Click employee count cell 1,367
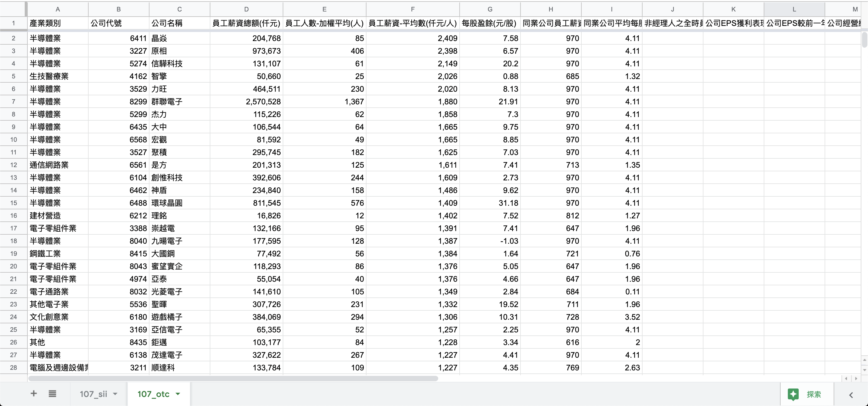 click(x=325, y=101)
